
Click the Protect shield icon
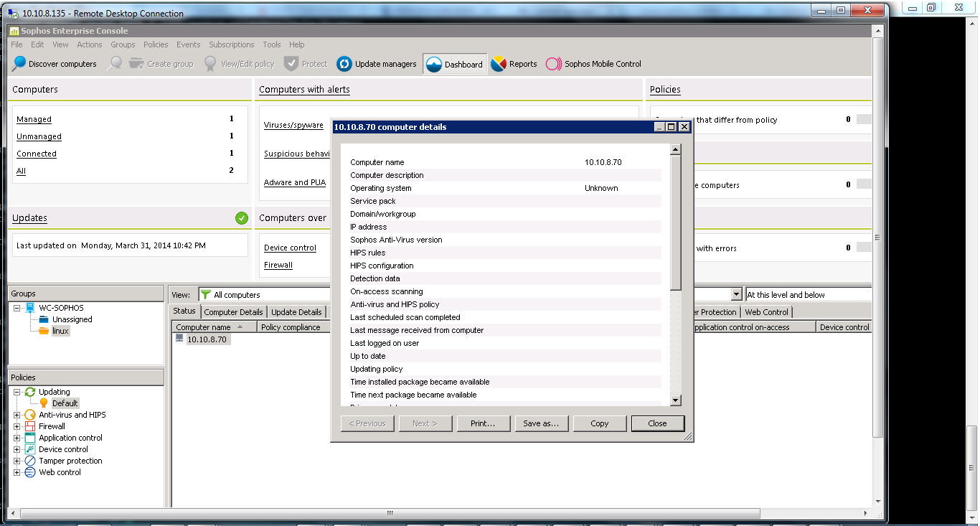click(291, 63)
